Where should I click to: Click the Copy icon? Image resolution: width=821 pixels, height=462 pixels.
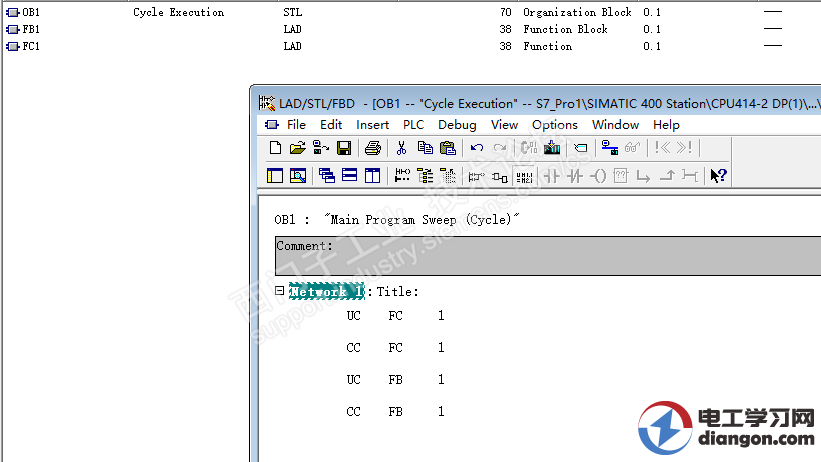pyautogui.click(x=425, y=148)
